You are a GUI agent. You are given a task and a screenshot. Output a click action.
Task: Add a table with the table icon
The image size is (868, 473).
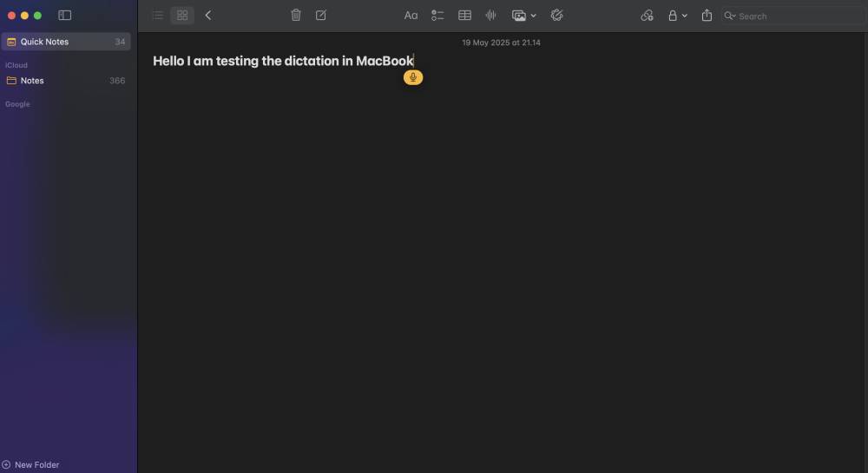coord(464,16)
